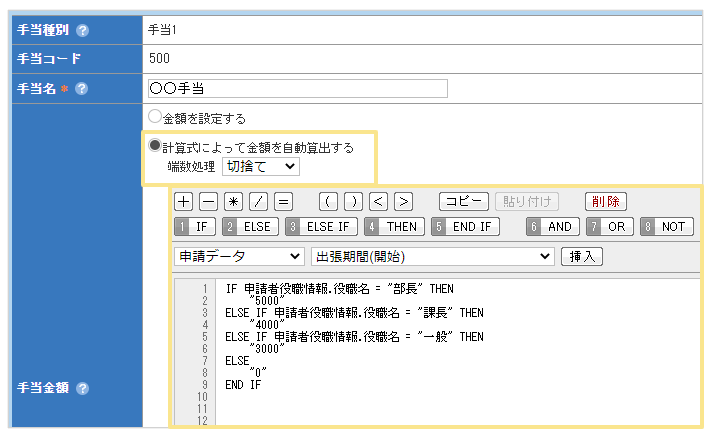The width and height of the screenshot is (714, 446).
Task: Click formula line with "一般" condition
Action: 354,337
